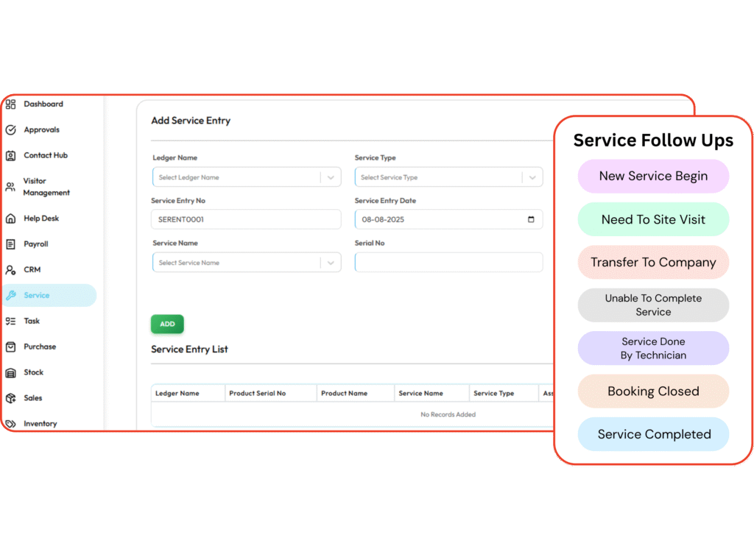The image size is (754, 560).
Task: Expand the Service Type dropdown
Action: click(x=532, y=177)
